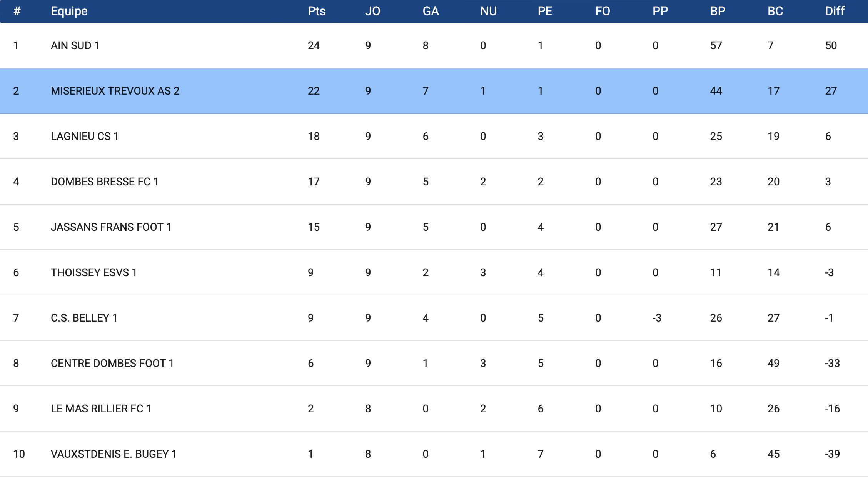Click the Equipe column header
Screen dimensions: 868x477
[x=69, y=11]
